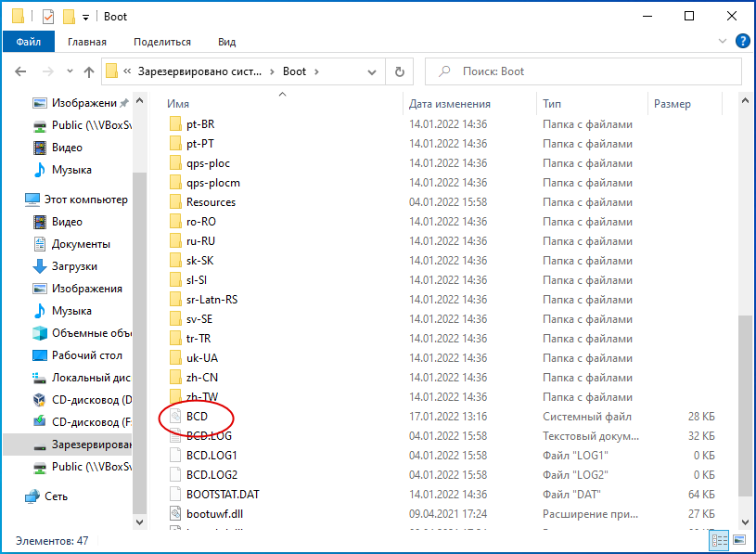Show hidden breadcrumb path chevron
This screenshot has height=554, width=756.
click(x=127, y=71)
